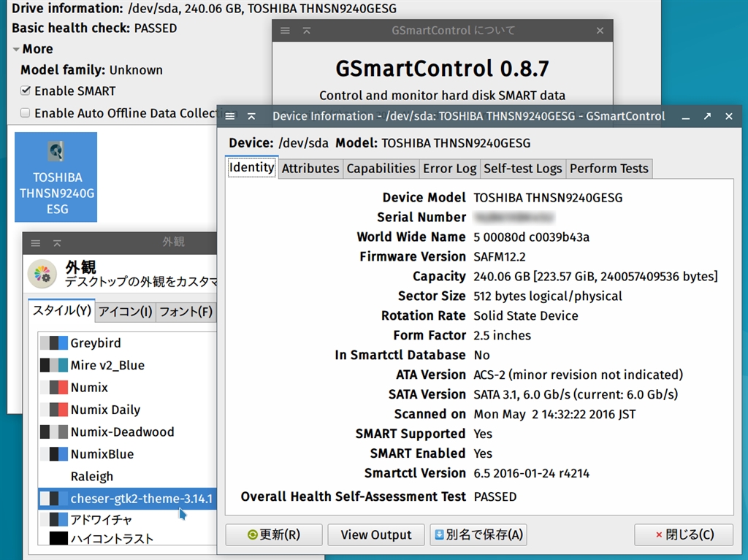Select フォント(F) tab in 外観 window
Screen dimensions: 748x560
[x=186, y=312]
